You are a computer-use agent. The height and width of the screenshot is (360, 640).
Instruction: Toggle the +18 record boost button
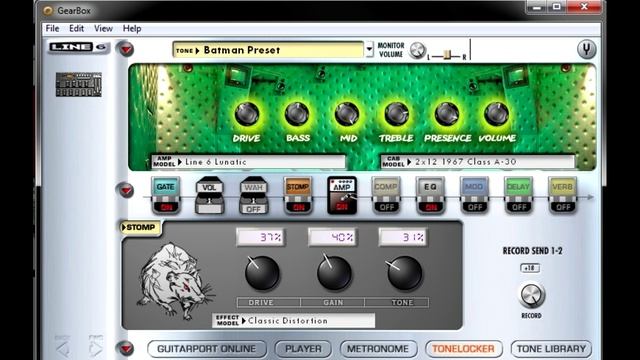(x=530, y=268)
